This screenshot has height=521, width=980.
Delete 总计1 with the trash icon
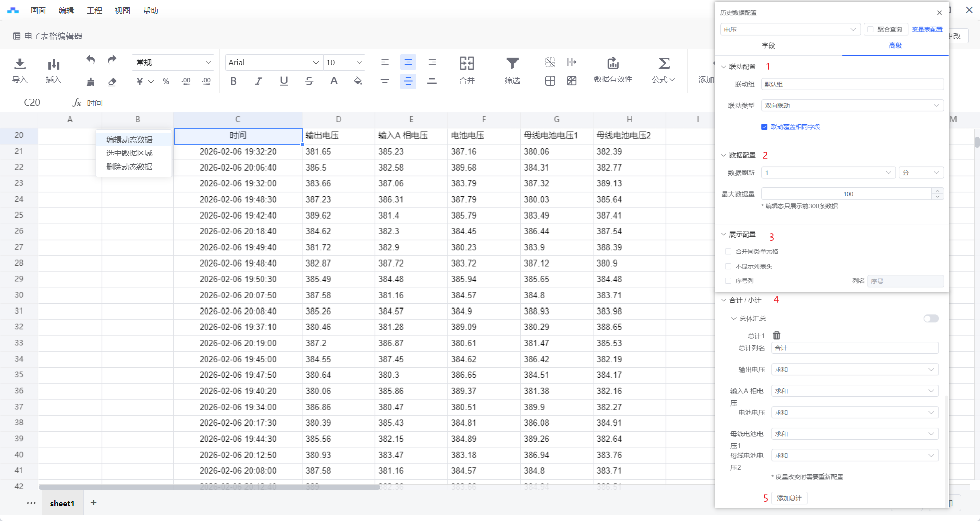(x=777, y=336)
